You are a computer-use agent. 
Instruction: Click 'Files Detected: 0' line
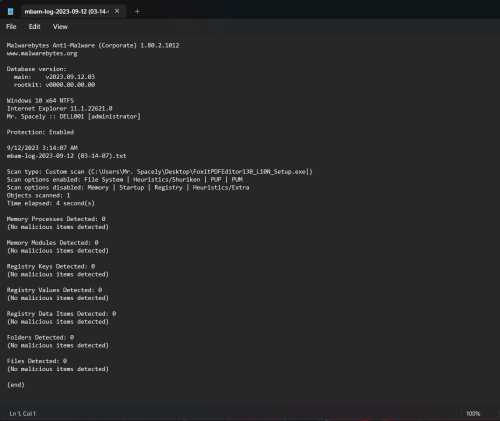tap(37, 361)
